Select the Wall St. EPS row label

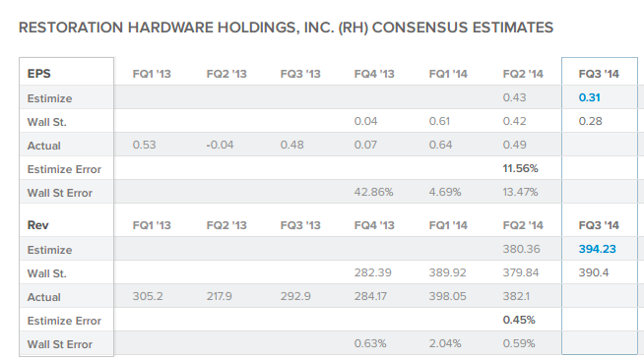tap(47, 122)
